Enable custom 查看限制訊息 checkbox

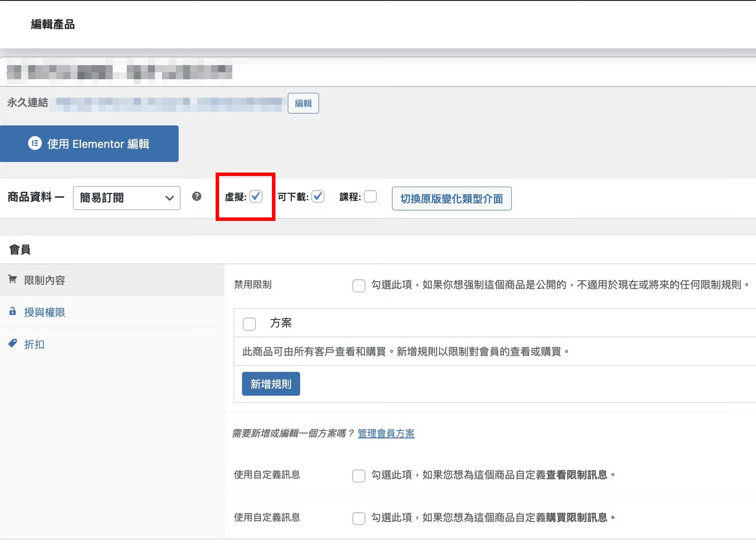359,476
